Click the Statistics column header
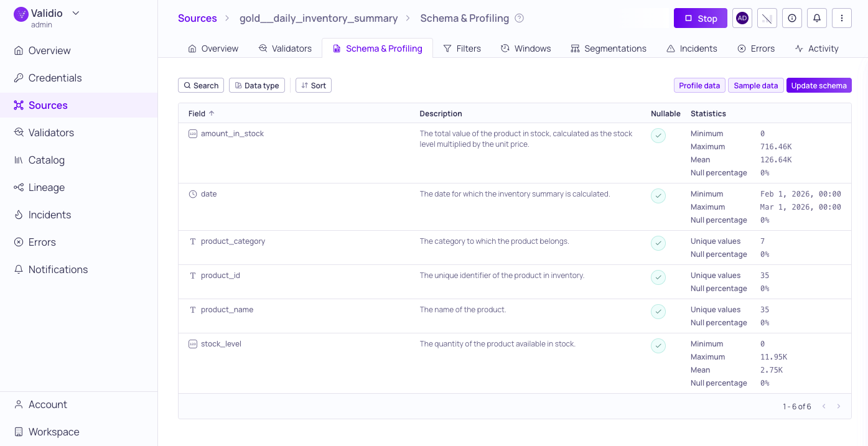The height and width of the screenshot is (446, 868). 708,113
